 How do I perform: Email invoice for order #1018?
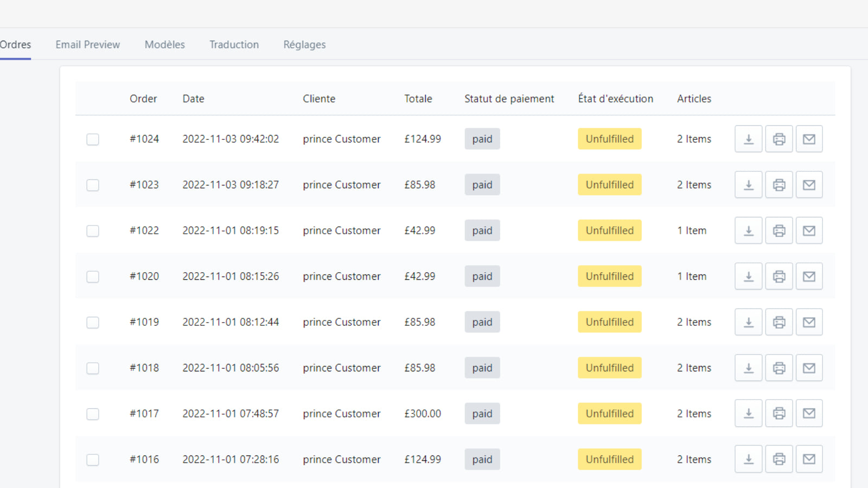(809, 368)
